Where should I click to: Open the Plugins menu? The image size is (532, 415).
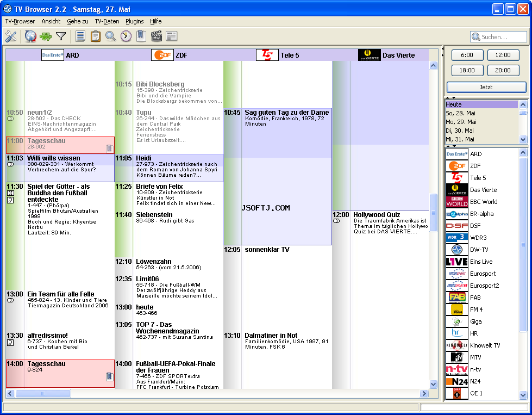(135, 21)
